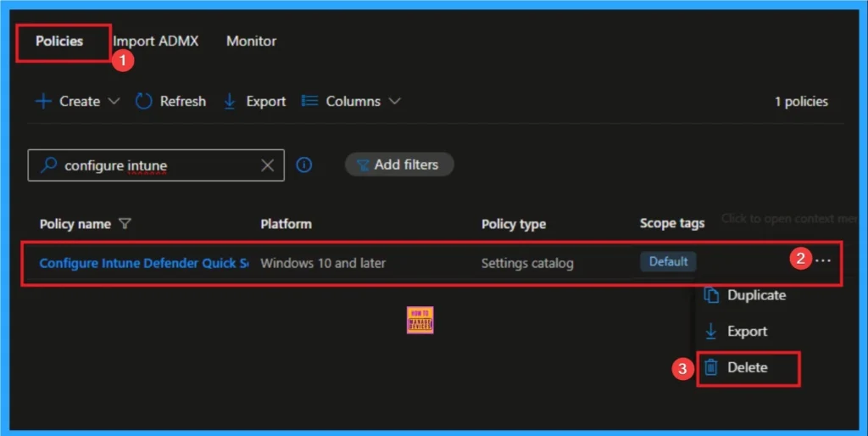Click the Policy type column header
Screen dimensions: 868x436
click(x=514, y=224)
